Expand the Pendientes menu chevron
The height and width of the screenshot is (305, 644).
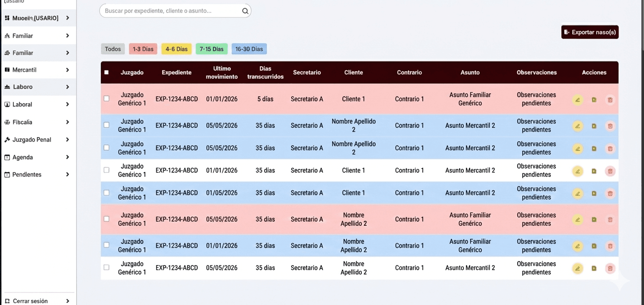[x=67, y=174]
